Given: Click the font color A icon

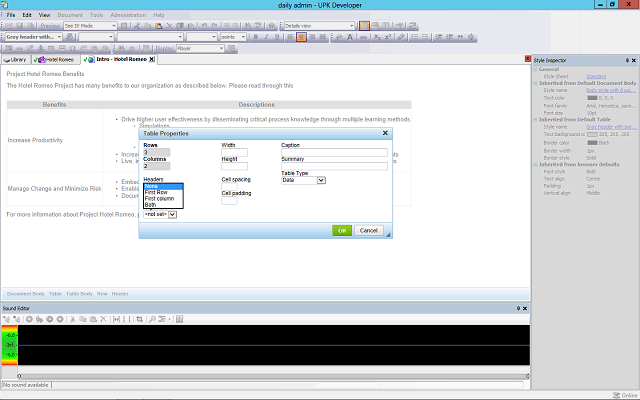Looking at the screenshot, I should pyautogui.click(x=350, y=37).
